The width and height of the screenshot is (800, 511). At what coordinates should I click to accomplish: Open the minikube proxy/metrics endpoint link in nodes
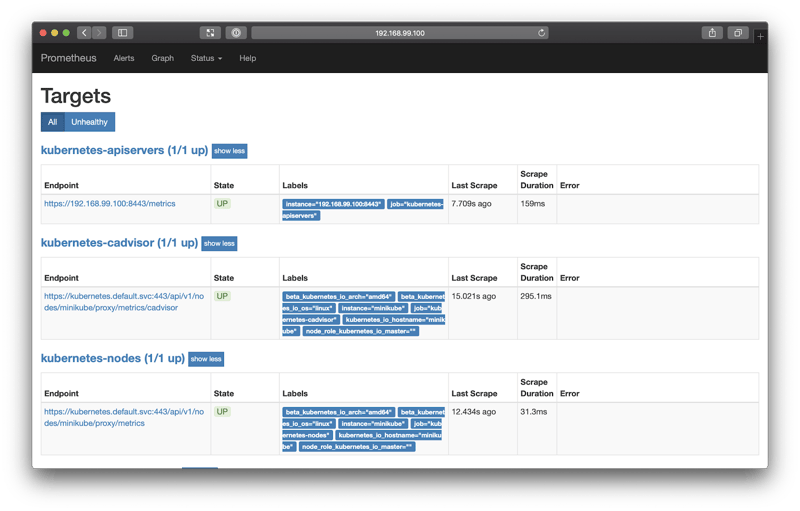click(124, 417)
